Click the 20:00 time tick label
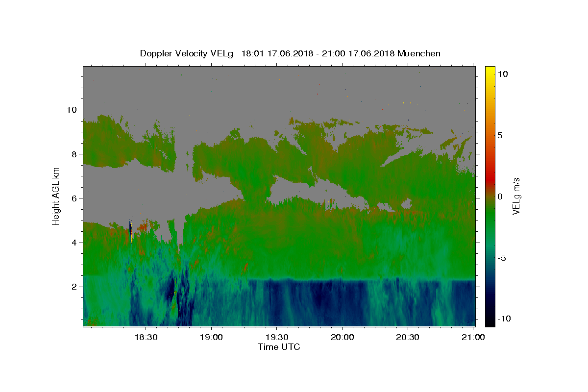Viewport: 588px width, 392px height. coord(342,337)
